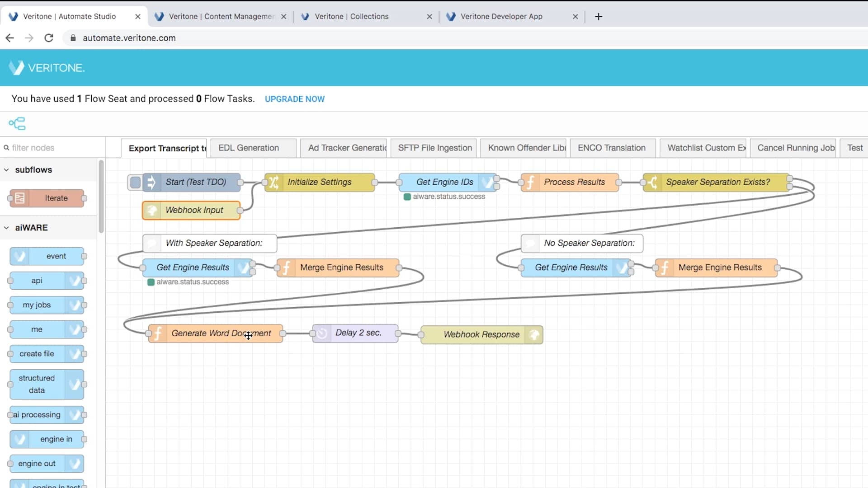Click the api node Veritone icon in palette
Image resolution: width=868 pixels, height=488 pixels.
pos(74,281)
